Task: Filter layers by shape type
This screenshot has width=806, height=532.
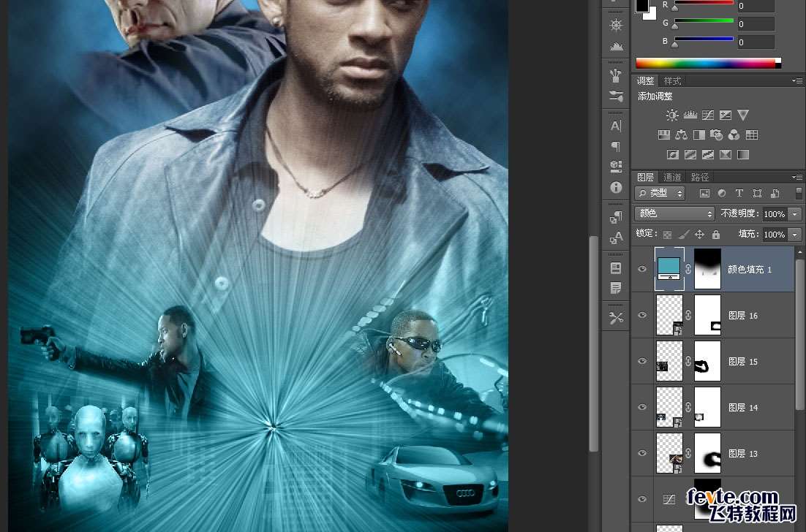Action: pos(757,193)
